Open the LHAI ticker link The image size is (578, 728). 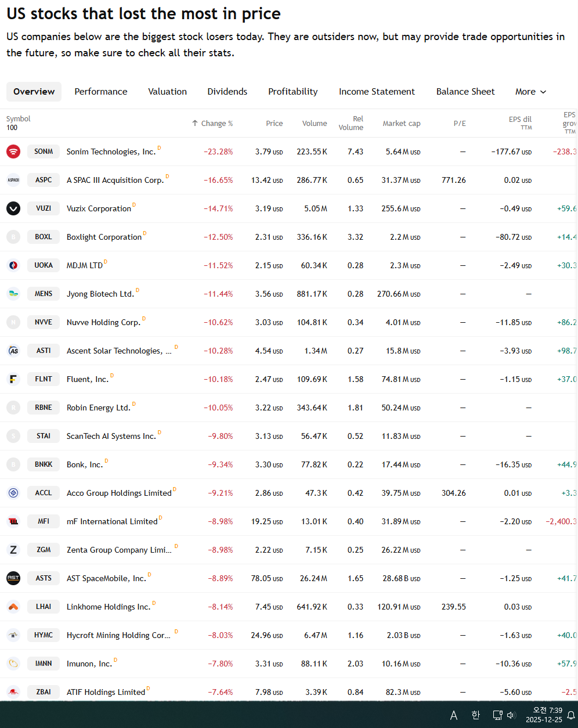44,607
